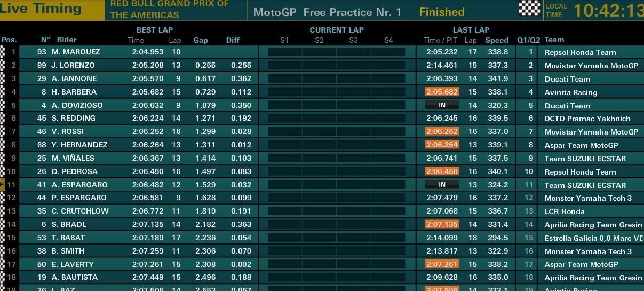
Task: Click the current lap sector bar for Iannone
Action: click(336, 78)
